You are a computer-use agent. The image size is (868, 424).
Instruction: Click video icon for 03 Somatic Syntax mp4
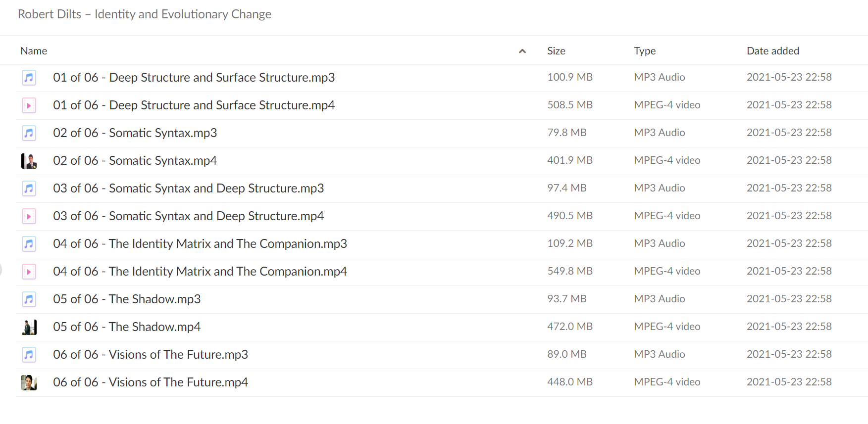29,216
